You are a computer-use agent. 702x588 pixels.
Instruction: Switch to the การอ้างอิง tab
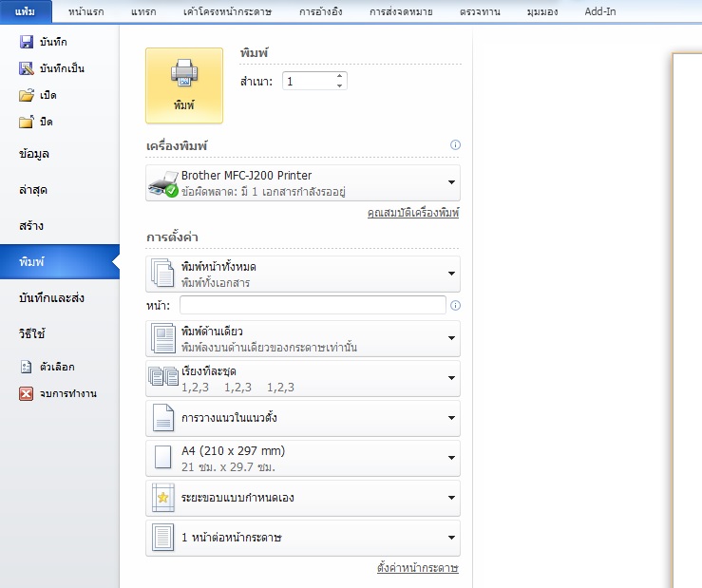tap(320, 11)
